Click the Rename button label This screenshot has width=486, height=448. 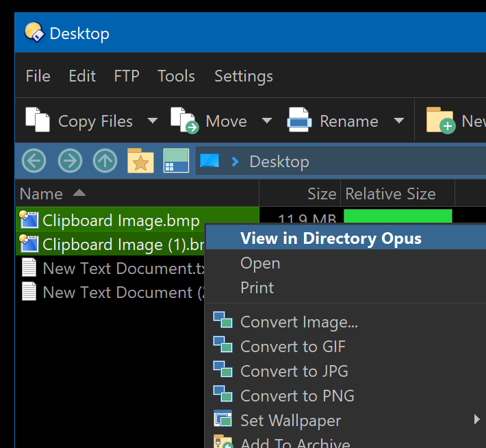(x=349, y=121)
